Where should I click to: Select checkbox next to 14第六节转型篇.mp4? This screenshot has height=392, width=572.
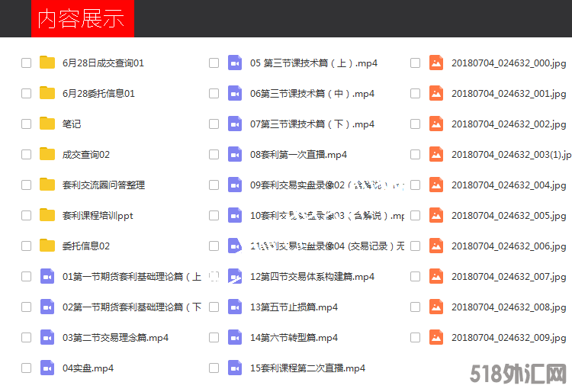coord(214,337)
